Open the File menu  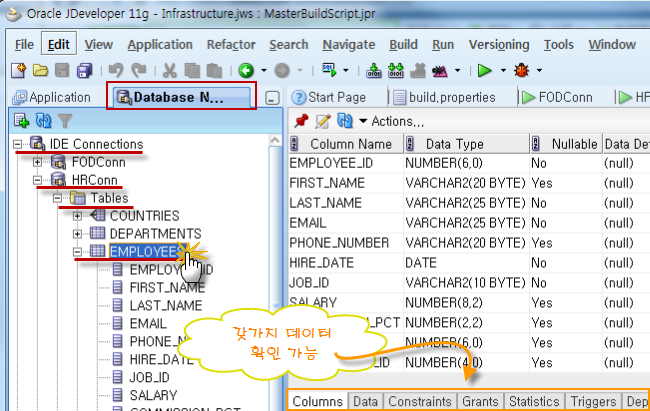24,44
